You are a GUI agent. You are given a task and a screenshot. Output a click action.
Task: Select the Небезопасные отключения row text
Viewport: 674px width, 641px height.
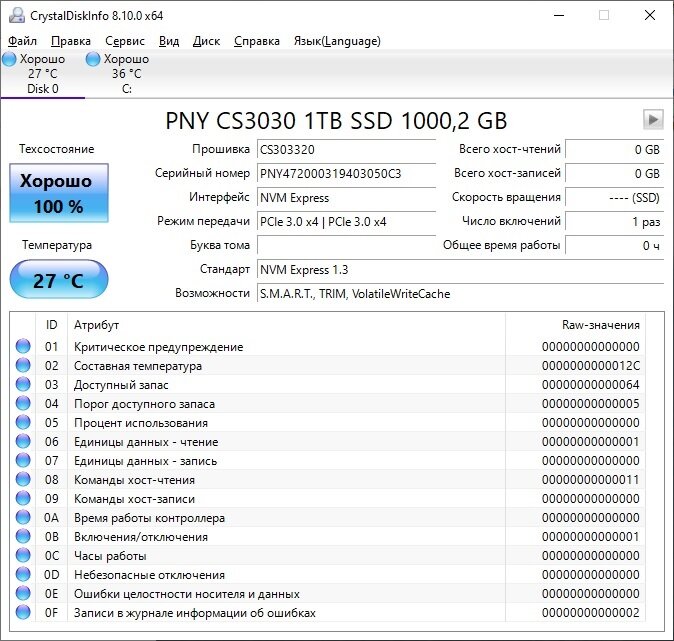(x=149, y=575)
